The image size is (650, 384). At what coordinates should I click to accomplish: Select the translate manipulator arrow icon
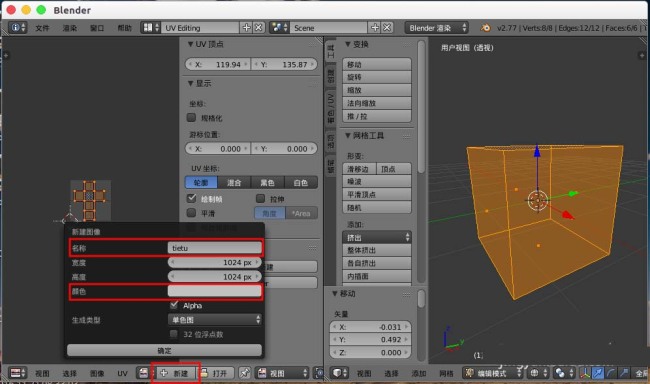(x=598, y=373)
